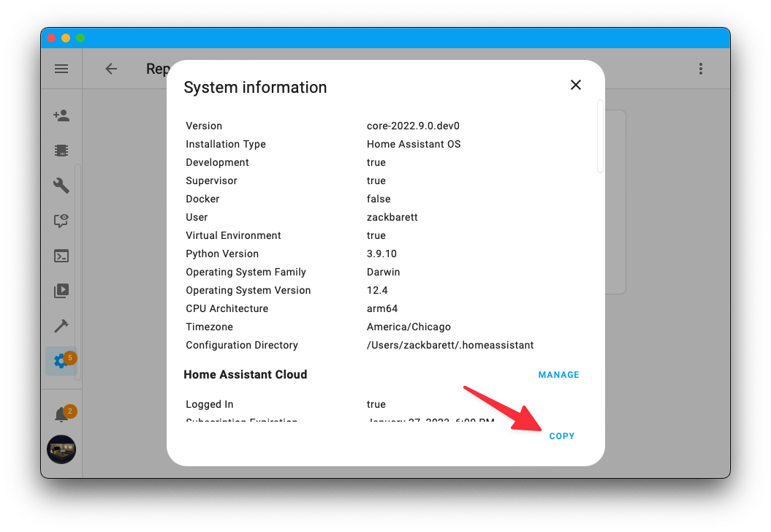Image resolution: width=771 pixels, height=532 pixels.
Task: Open the Terminal icon in sidebar
Action: [61, 256]
